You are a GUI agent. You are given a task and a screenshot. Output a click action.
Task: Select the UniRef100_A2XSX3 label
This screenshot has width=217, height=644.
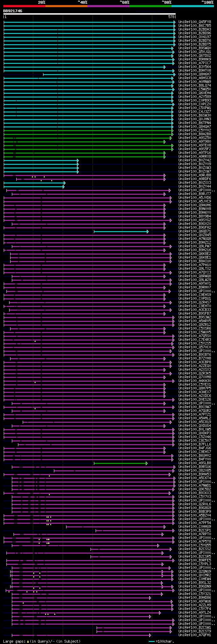tap(195, 369)
